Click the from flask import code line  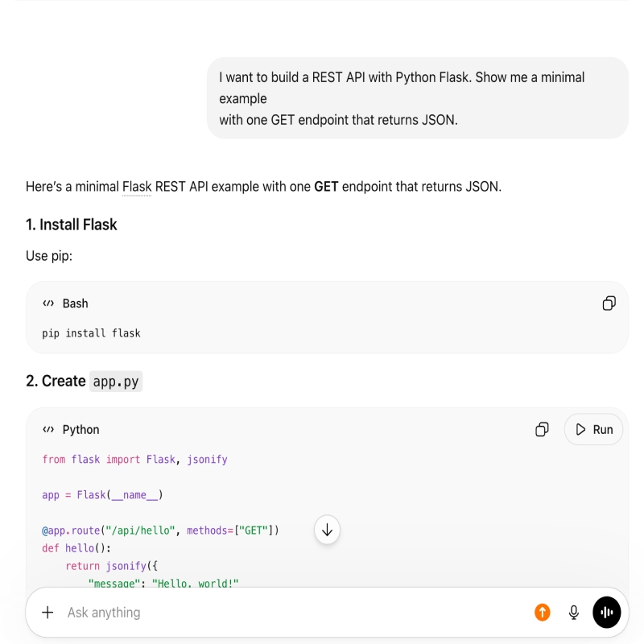(134, 459)
